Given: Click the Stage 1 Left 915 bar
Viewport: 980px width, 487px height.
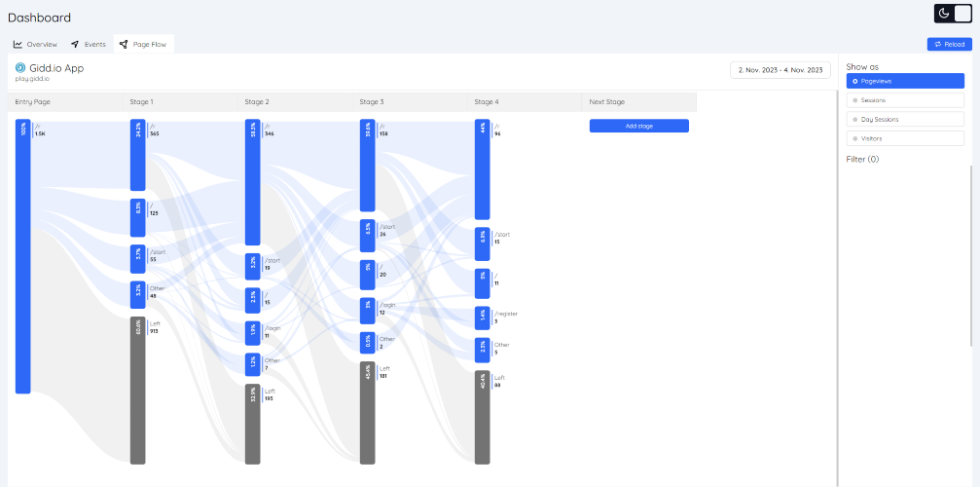Looking at the screenshot, I should pos(137,391).
